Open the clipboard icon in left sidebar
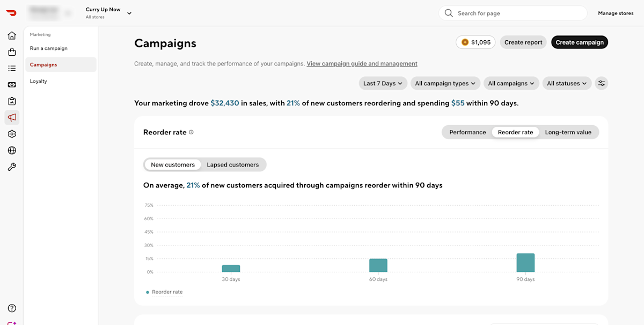The image size is (644, 325). [12, 101]
